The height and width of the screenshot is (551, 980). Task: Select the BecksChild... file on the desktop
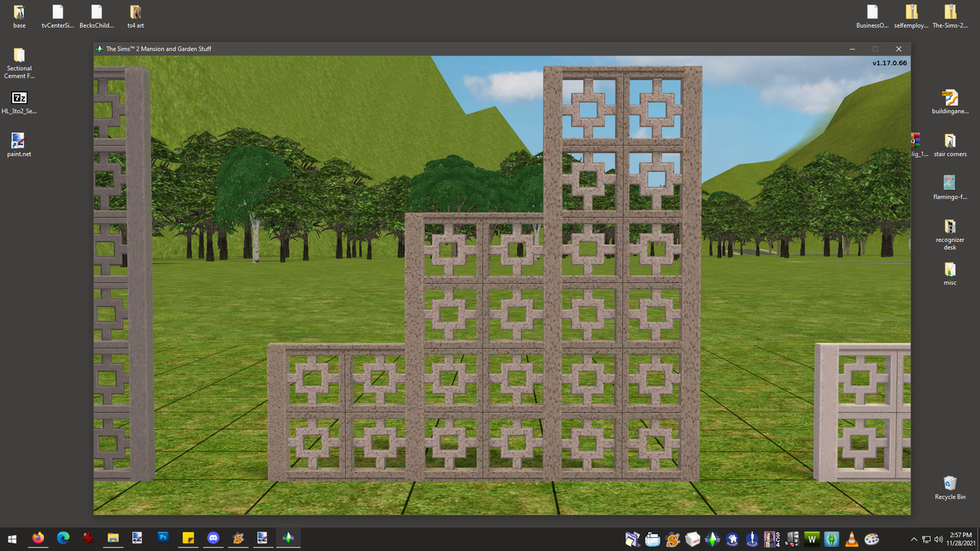[x=96, y=17]
